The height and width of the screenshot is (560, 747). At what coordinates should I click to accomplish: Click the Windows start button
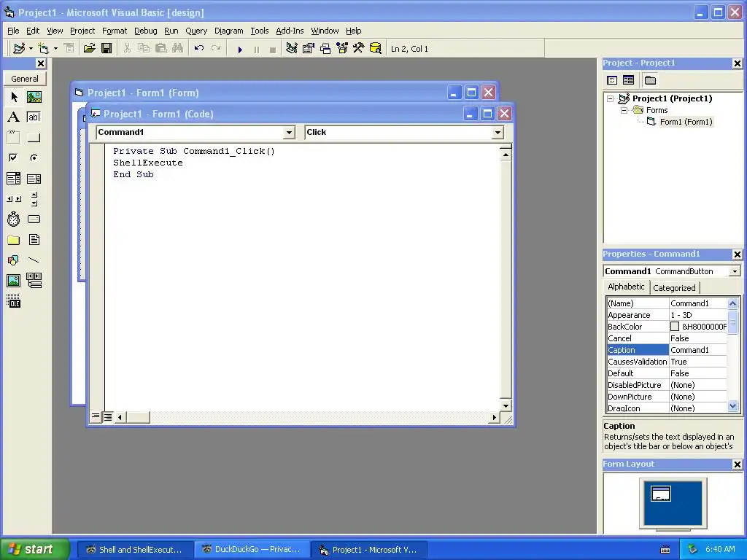34,549
